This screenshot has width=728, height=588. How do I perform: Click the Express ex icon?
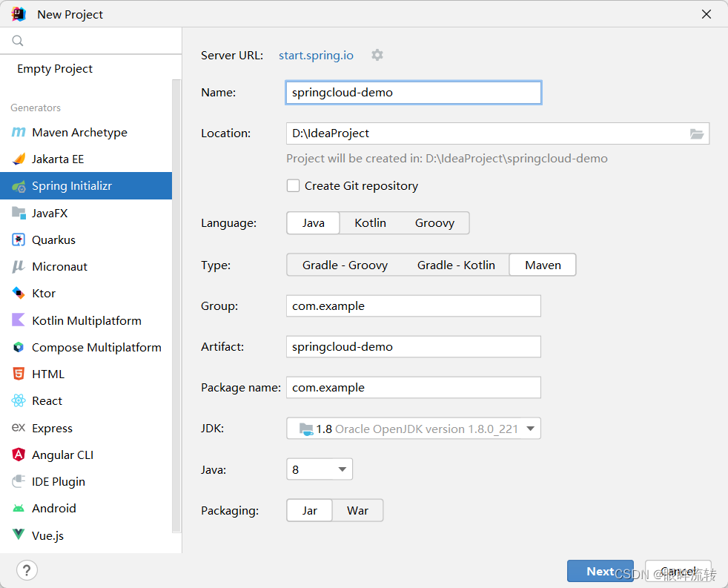tap(18, 427)
